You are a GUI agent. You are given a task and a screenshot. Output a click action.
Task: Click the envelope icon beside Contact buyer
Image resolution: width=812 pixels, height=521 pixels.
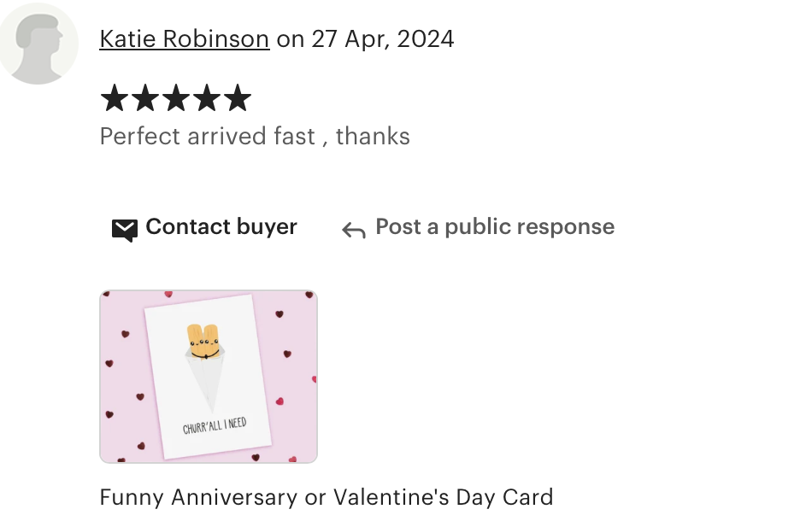pyautogui.click(x=125, y=231)
